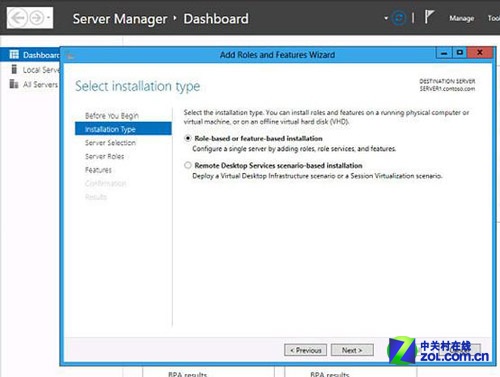Click the back navigation arrow in Server Manager
Image resolution: width=500 pixels, height=377 pixels.
tap(18, 18)
